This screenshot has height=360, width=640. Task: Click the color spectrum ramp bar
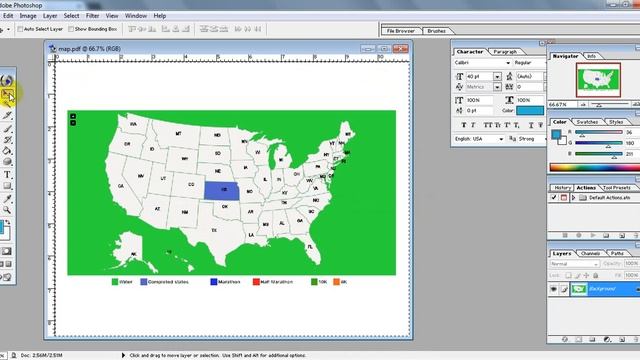pos(595,167)
